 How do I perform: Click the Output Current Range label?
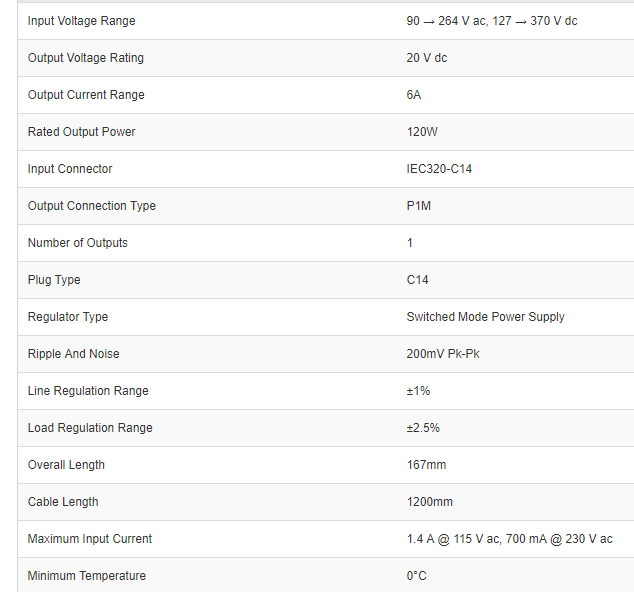(x=86, y=95)
